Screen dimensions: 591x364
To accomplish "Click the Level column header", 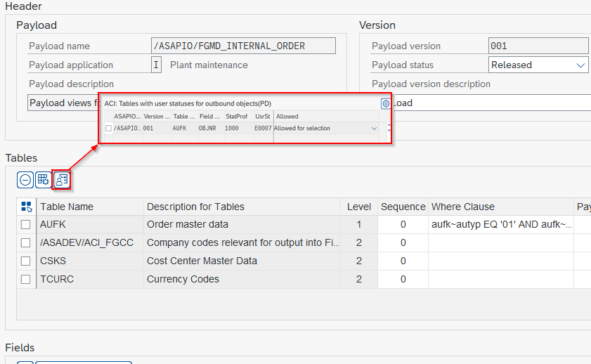I will click(359, 207).
